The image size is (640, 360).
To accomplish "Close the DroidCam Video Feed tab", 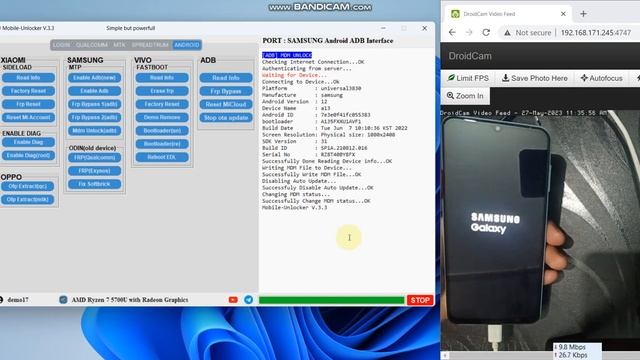I will pos(563,14).
